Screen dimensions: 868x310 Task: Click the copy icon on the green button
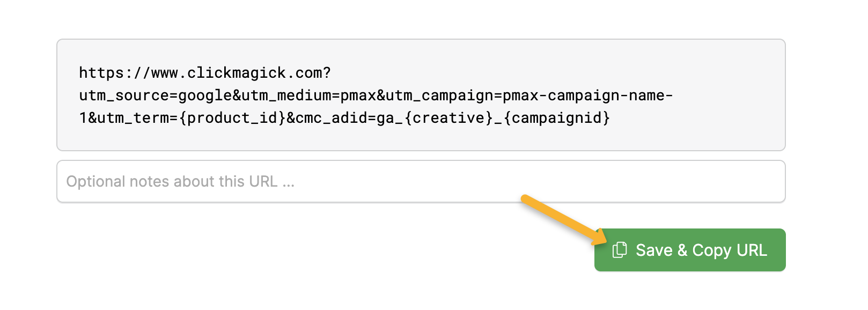coord(620,250)
